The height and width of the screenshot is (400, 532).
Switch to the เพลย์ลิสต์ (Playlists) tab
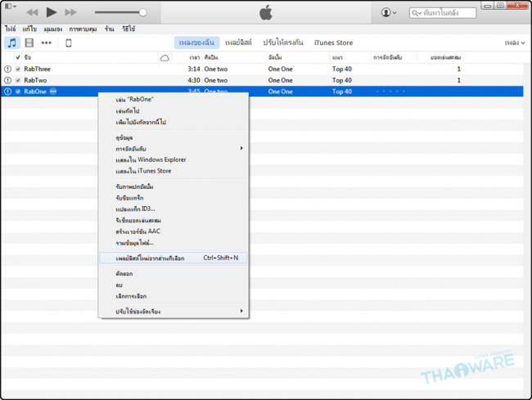(x=238, y=43)
